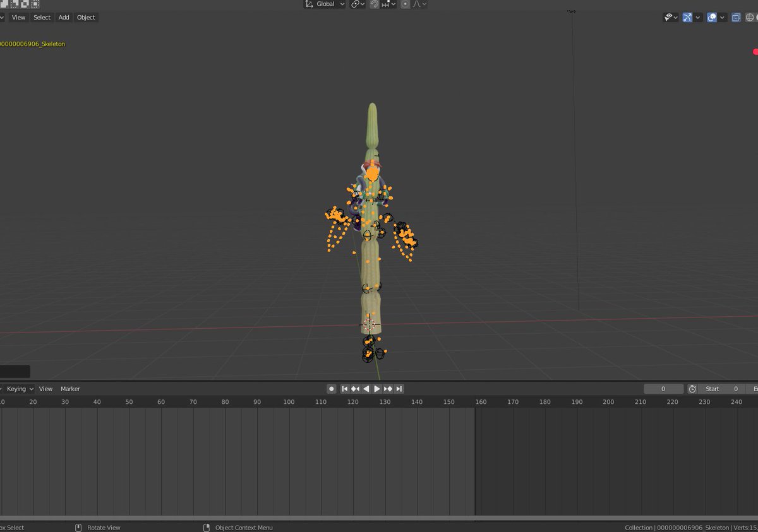Image resolution: width=758 pixels, height=532 pixels.
Task: Toggle the snap magnet icon
Action: click(x=374, y=4)
